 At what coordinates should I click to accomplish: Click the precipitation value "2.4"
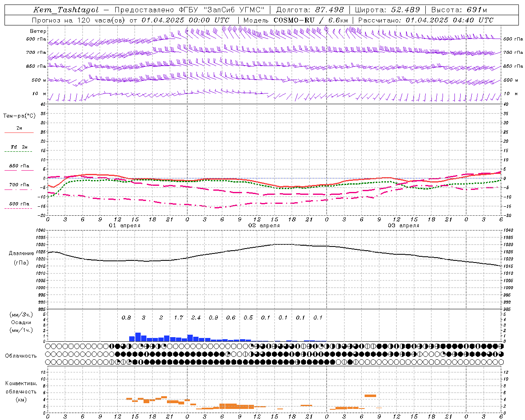pos(196,318)
